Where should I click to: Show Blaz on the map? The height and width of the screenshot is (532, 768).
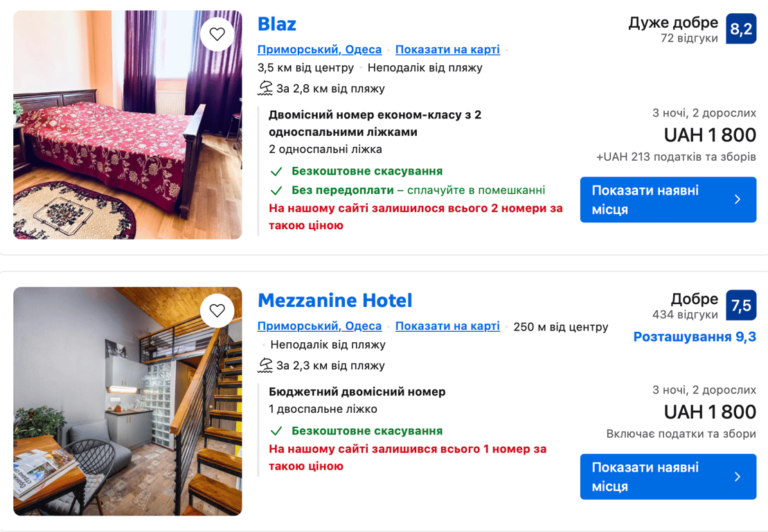pos(447,50)
